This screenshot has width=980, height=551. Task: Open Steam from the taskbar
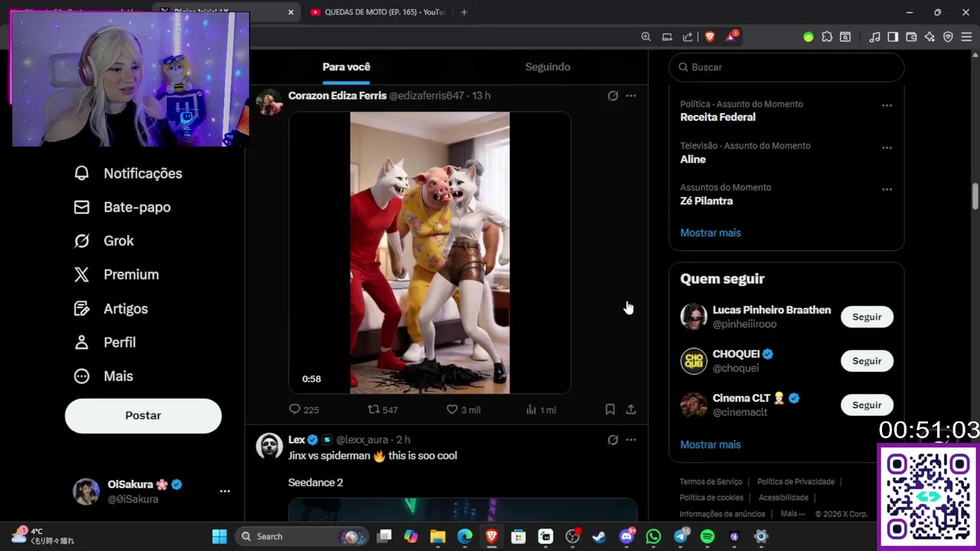tap(599, 536)
